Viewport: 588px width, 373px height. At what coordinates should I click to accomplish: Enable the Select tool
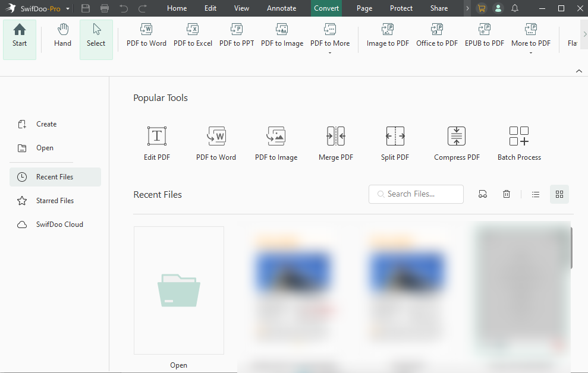tap(96, 36)
